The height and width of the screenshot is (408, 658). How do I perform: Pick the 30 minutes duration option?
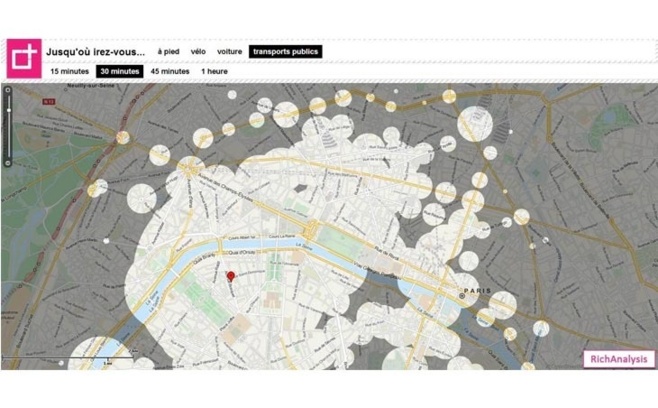pyautogui.click(x=119, y=72)
